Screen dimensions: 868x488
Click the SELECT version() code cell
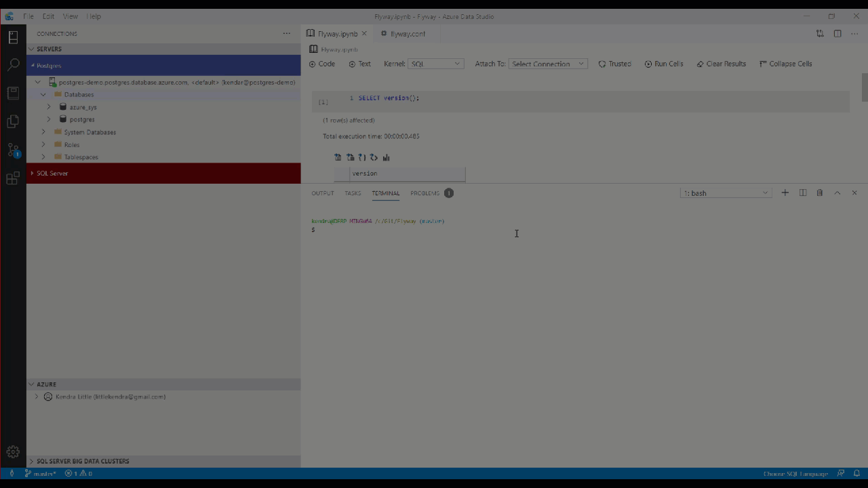point(580,101)
